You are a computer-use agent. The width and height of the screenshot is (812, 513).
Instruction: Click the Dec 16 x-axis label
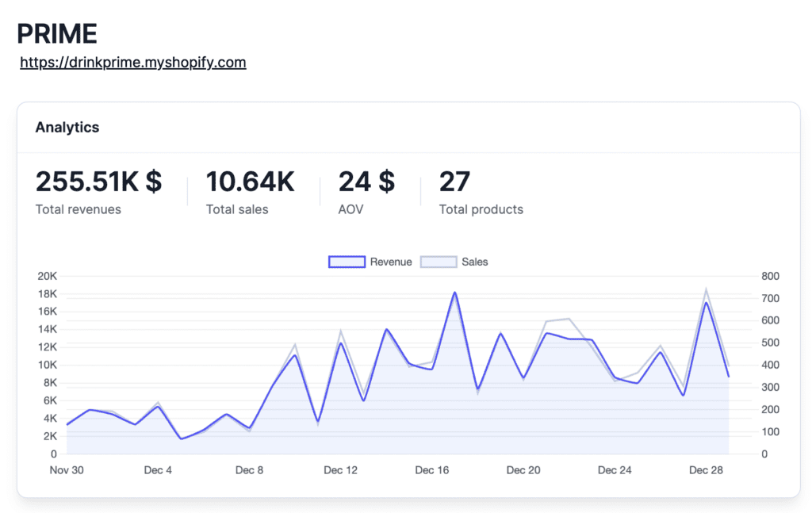pos(431,470)
